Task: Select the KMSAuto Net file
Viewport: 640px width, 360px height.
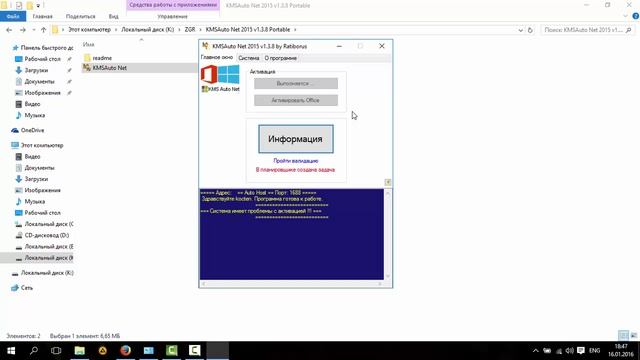Action: point(109,68)
